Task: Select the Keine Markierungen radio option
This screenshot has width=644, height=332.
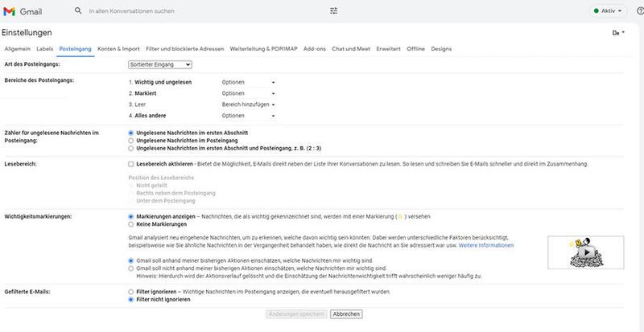Action: (x=131, y=225)
